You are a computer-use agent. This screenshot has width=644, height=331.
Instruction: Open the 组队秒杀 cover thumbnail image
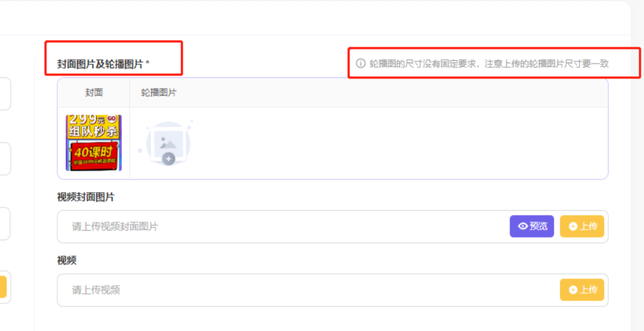(94, 143)
